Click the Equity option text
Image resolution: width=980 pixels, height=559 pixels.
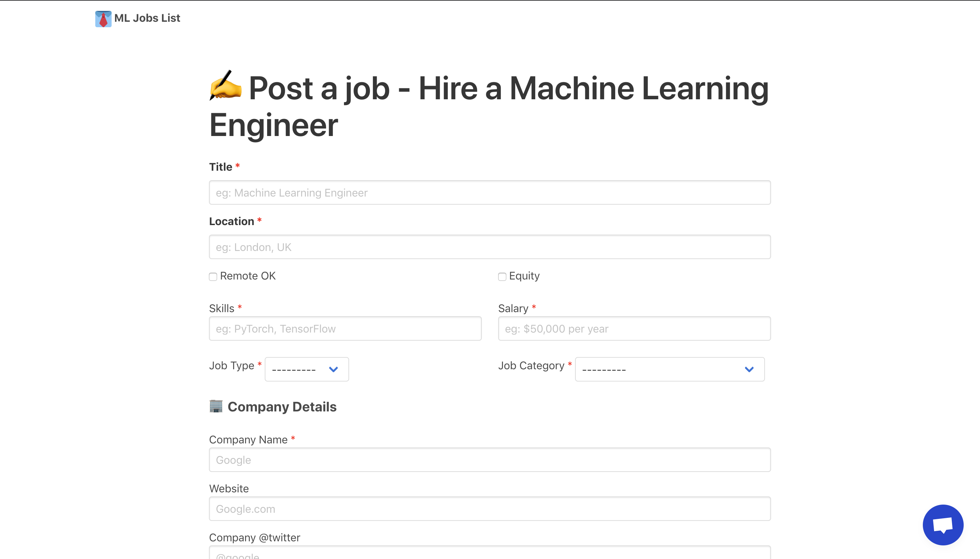pyautogui.click(x=524, y=276)
